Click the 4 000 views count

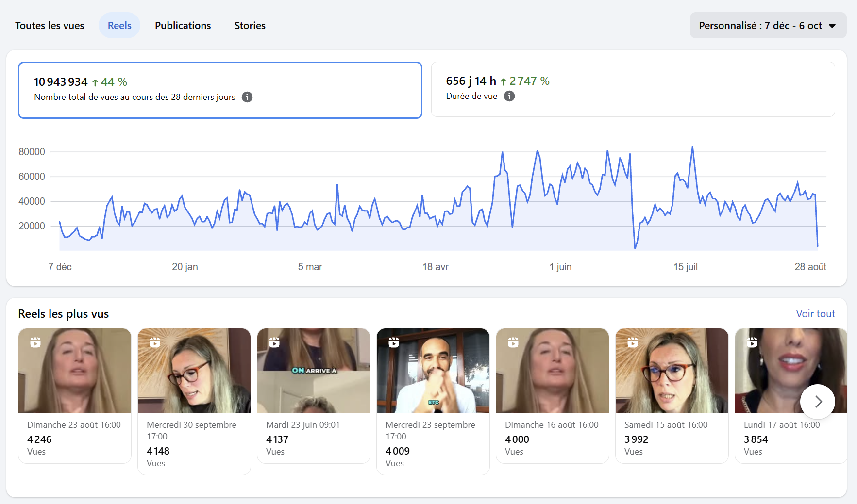pyautogui.click(x=517, y=439)
